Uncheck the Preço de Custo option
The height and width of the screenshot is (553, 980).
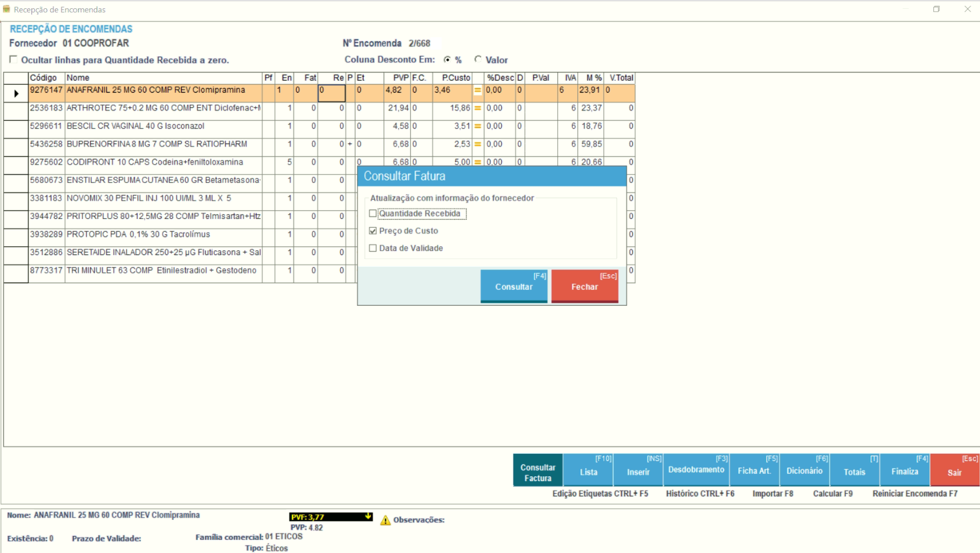[373, 231]
